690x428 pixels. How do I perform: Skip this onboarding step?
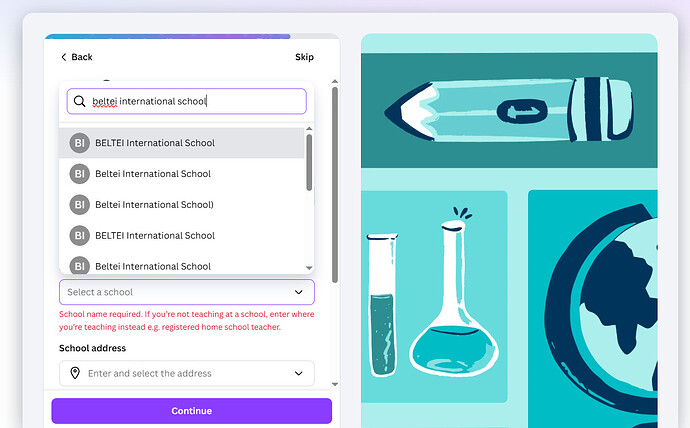point(304,57)
